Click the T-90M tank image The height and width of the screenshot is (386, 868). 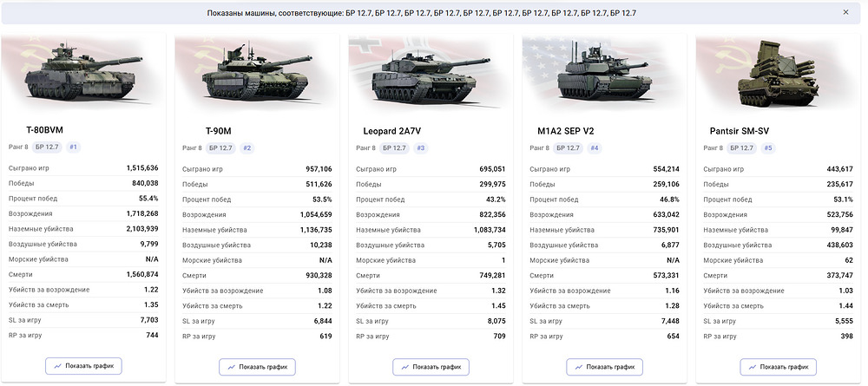tap(257, 73)
